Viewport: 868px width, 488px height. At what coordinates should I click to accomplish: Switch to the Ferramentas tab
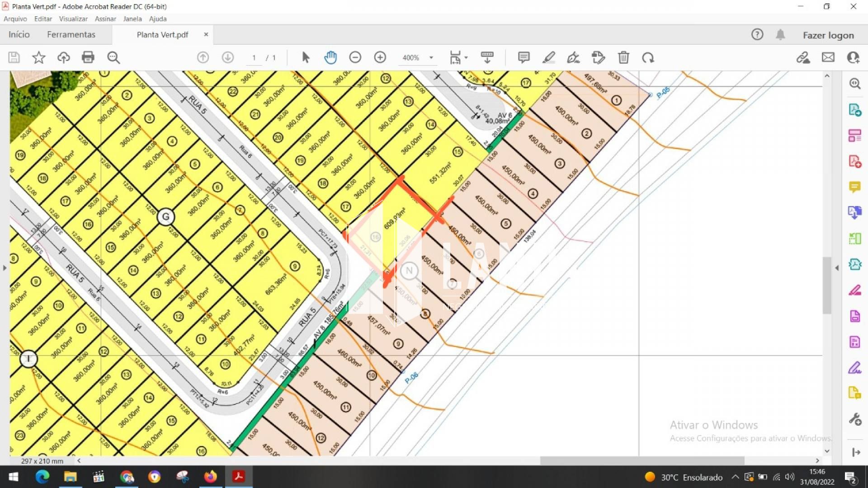coord(71,35)
